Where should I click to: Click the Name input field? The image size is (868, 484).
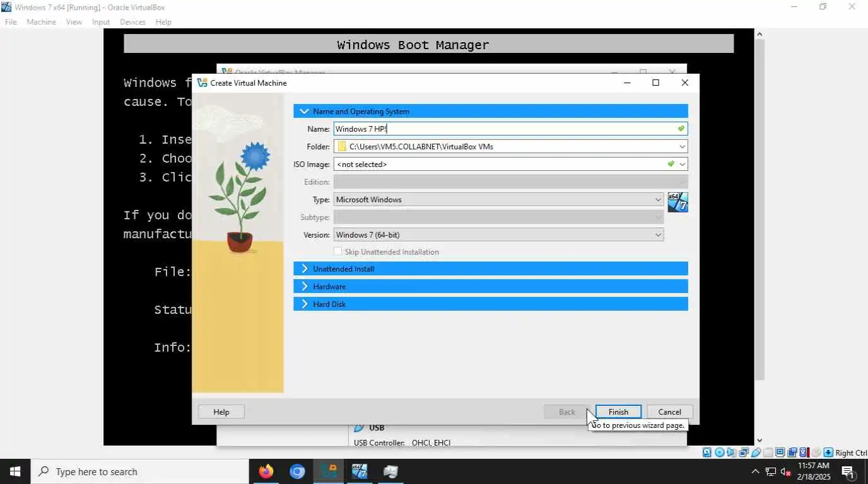510,129
